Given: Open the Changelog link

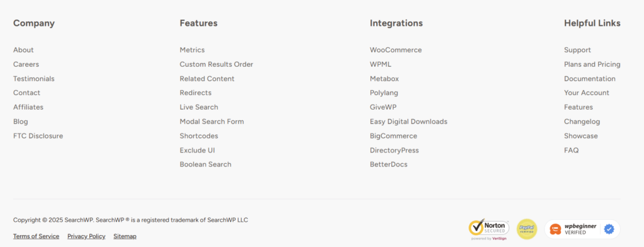Looking at the screenshot, I should (582, 122).
